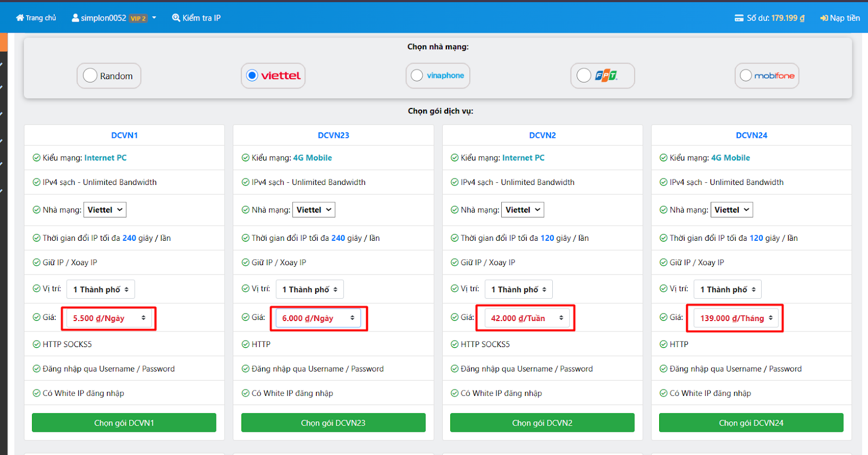Click the magnifier icon beside Kiểm tra IP
Image resolution: width=868 pixels, height=455 pixels.
[176, 18]
